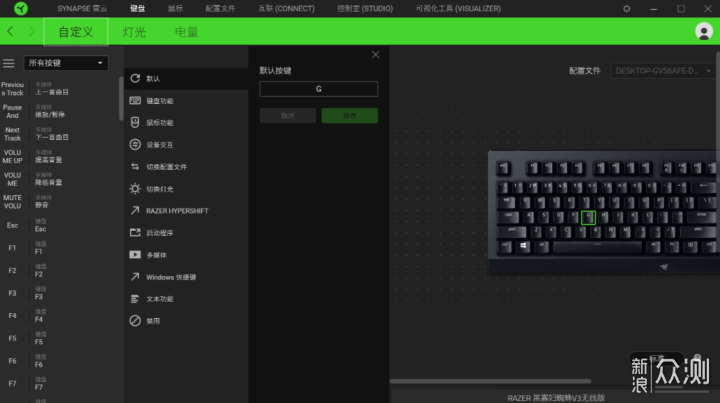Select the 启动程序 launch icon
The width and height of the screenshot is (720, 403).
(135, 233)
